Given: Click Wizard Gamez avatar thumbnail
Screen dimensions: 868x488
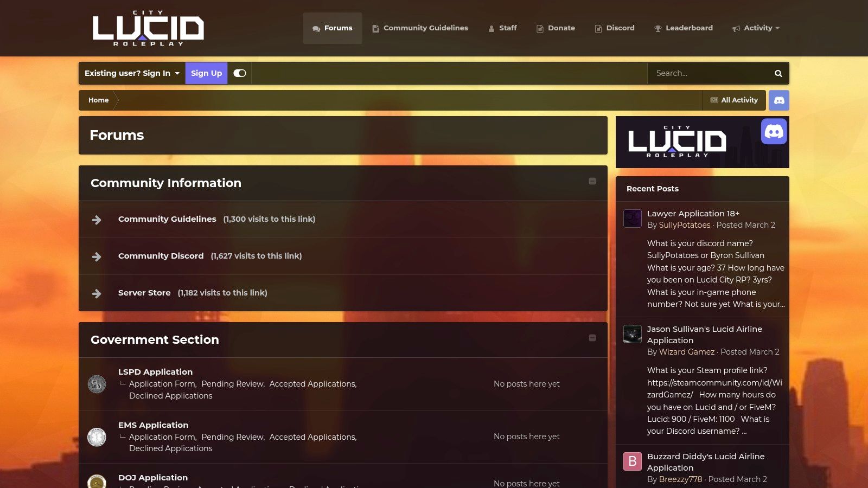Looking at the screenshot, I should pos(633,334).
